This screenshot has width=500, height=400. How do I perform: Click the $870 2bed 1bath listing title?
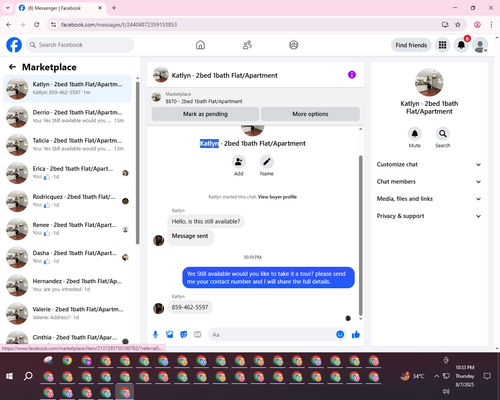tap(204, 101)
